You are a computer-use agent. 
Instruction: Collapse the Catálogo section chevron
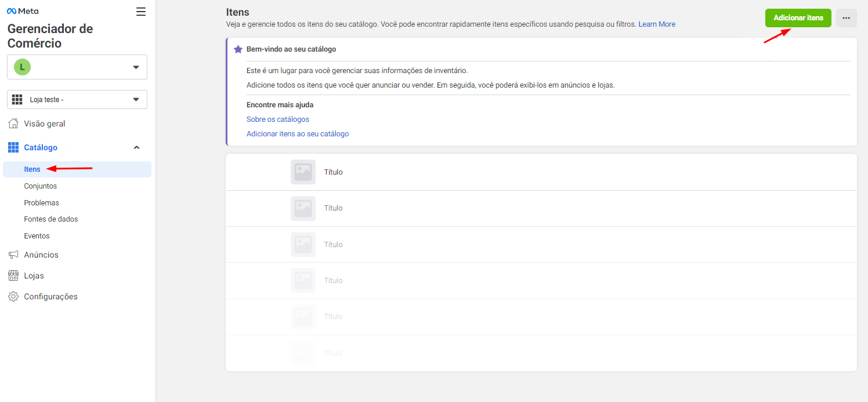(x=137, y=147)
